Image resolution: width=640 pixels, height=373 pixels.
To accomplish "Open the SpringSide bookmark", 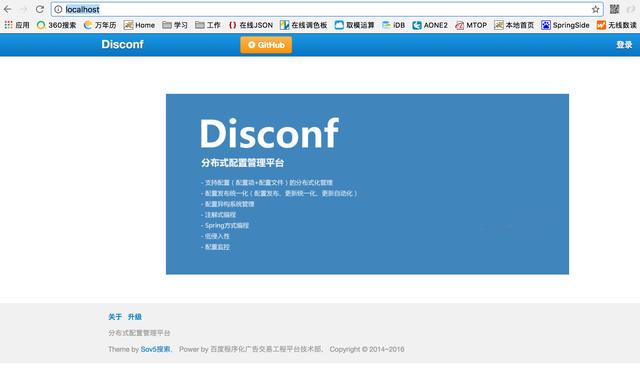I will coord(565,25).
